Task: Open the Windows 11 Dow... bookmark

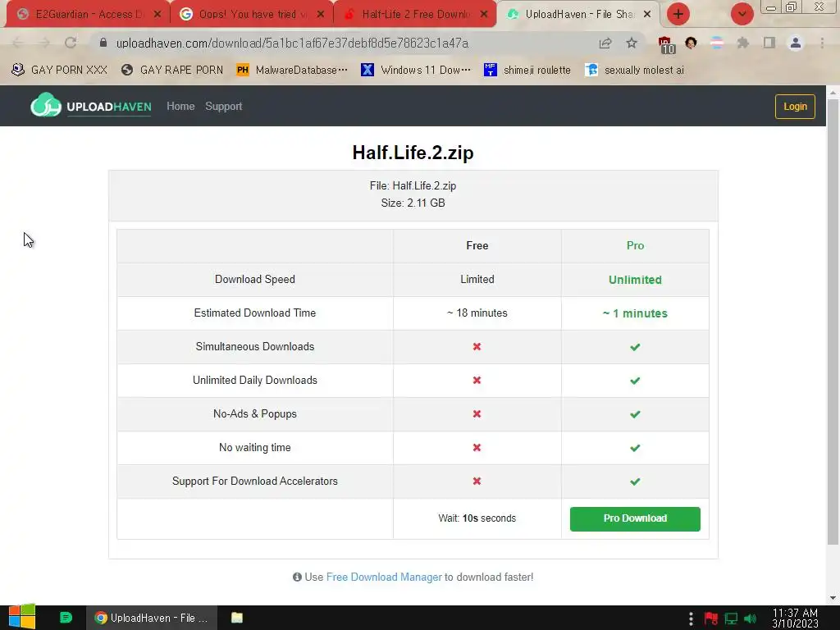Action: click(x=416, y=70)
